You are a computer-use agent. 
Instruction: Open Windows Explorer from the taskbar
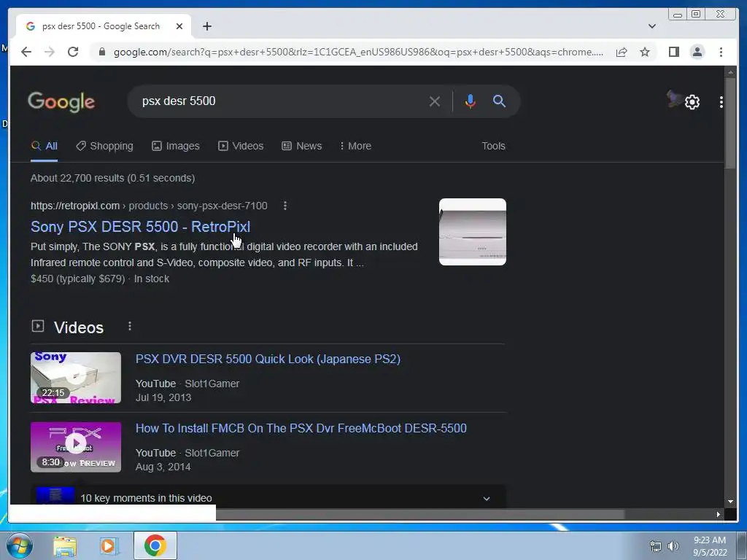[x=65, y=545]
